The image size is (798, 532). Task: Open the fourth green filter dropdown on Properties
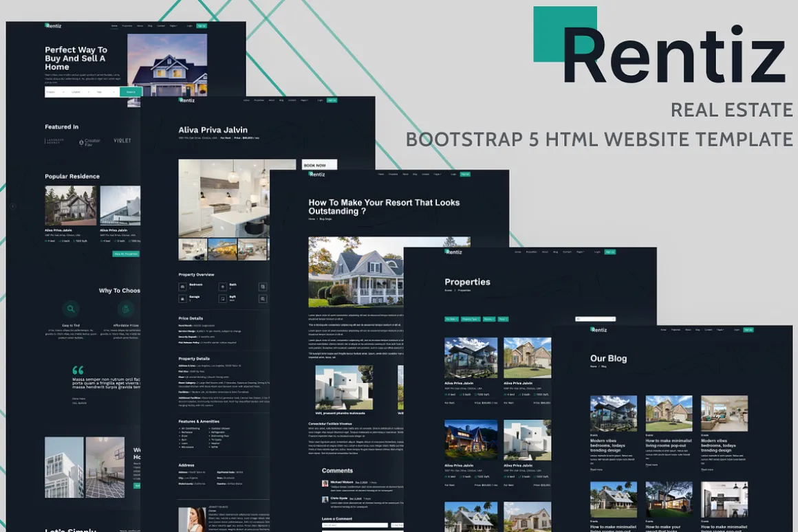[x=503, y=319]
